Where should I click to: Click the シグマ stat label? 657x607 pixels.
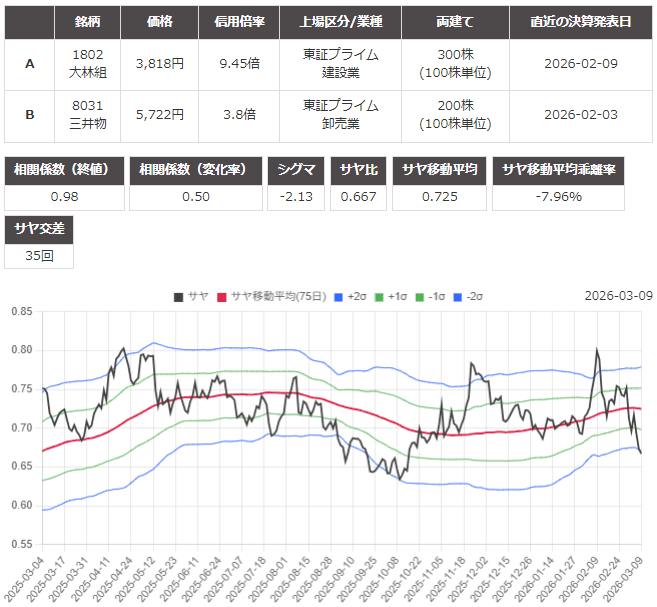coord(297,170)
